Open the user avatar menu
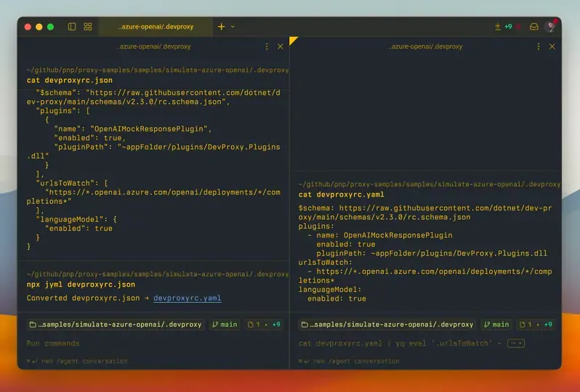Viewport: 580px width, 392px height. pos(550,27)
